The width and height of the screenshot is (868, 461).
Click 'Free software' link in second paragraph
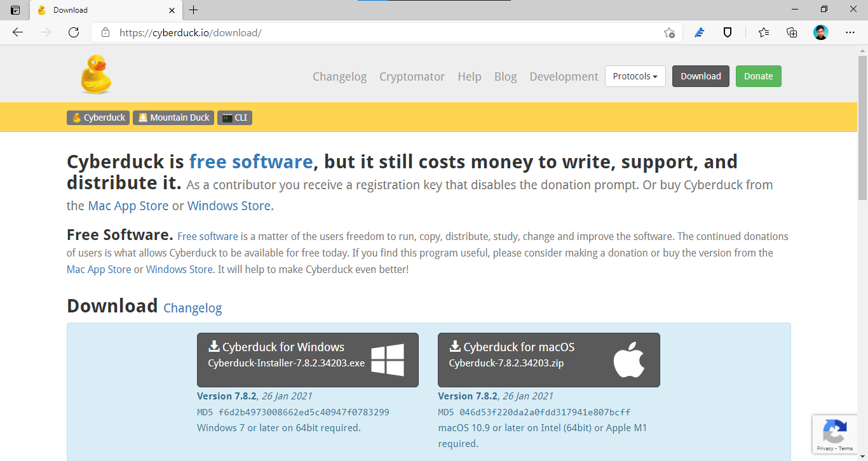tap(208, 236)
